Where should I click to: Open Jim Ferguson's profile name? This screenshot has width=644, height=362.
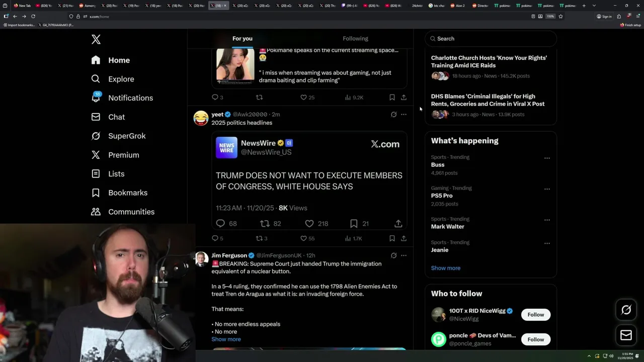pos(229,255)
